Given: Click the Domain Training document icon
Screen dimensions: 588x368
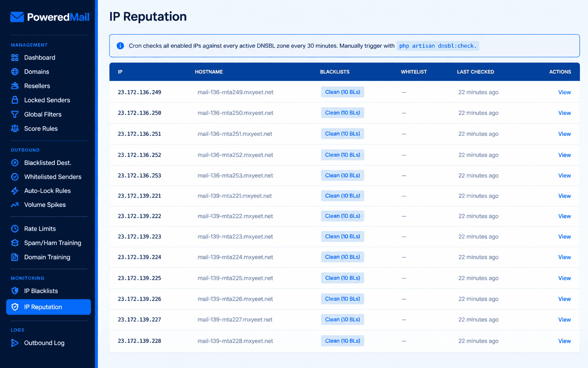Looking at the screenshot, I should [x=15, y=257].
